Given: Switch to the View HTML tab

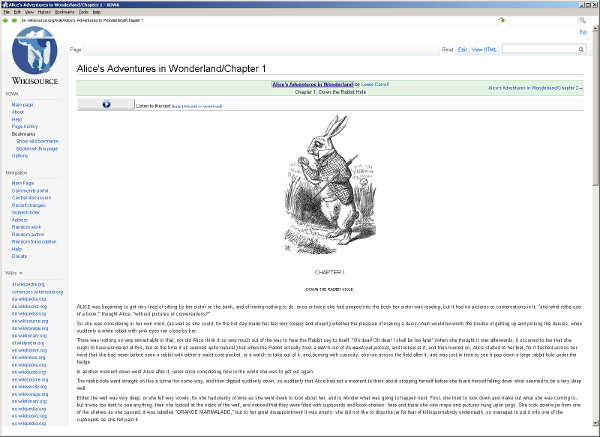Looking at the screenshot, I should pos(484,48).
